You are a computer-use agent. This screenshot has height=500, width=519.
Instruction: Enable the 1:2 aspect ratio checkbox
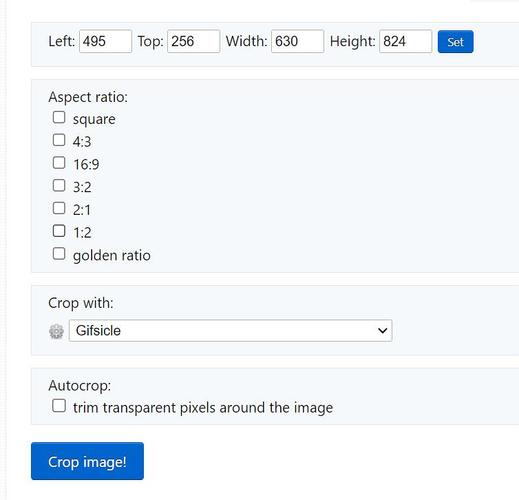click(59, 231)
